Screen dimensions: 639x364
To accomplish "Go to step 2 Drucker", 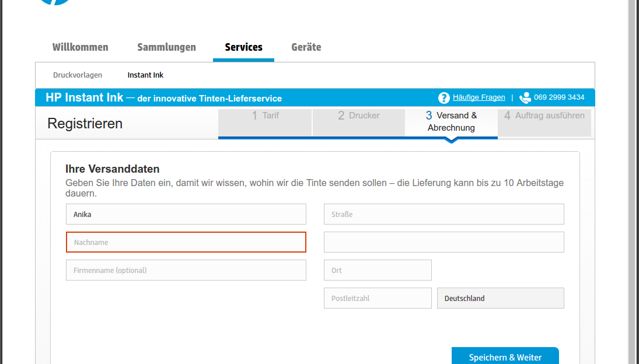I will point(359,123).
